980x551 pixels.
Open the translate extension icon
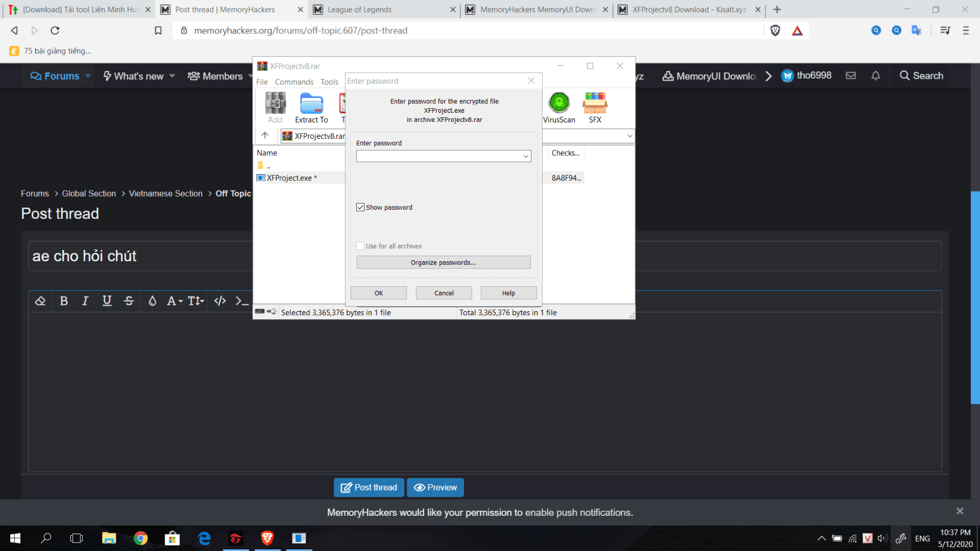click(916, 31)
